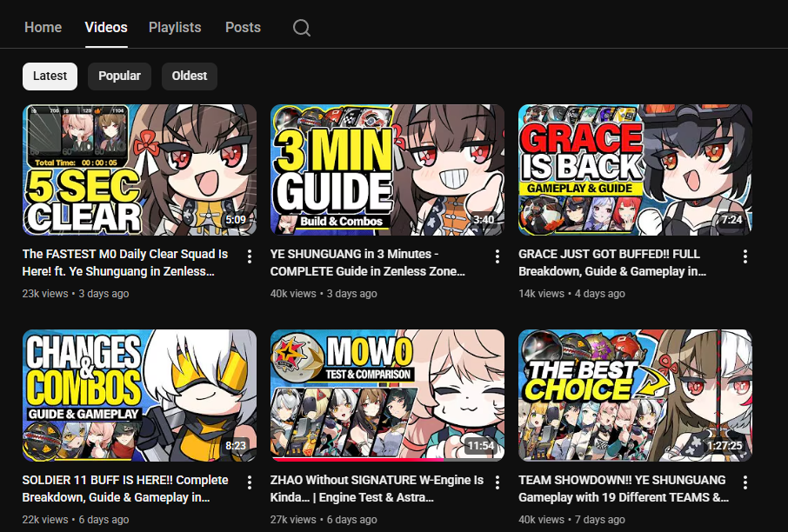Click the '23k views • 3 days ago' text
This screenshot has height=532, width=788.
click(x=76, y=293)
